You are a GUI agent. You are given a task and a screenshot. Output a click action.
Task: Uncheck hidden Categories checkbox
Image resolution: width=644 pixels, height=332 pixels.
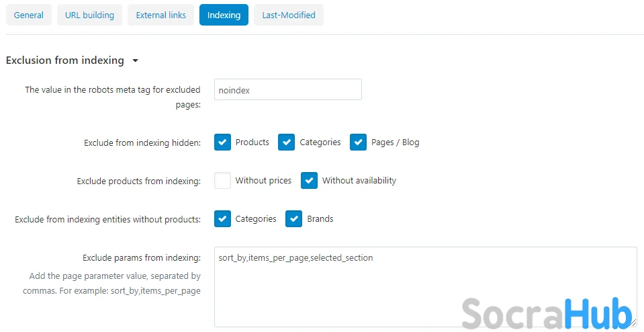(287, 142)
